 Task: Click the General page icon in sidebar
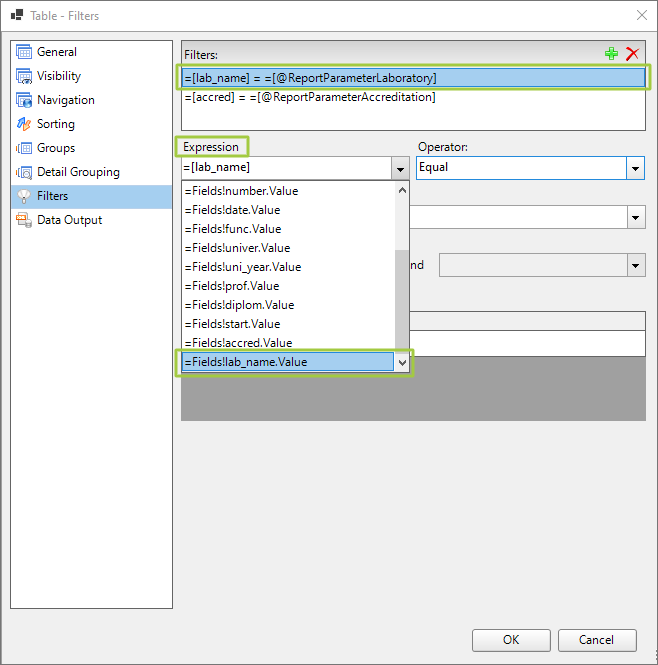tap(24, 52)
